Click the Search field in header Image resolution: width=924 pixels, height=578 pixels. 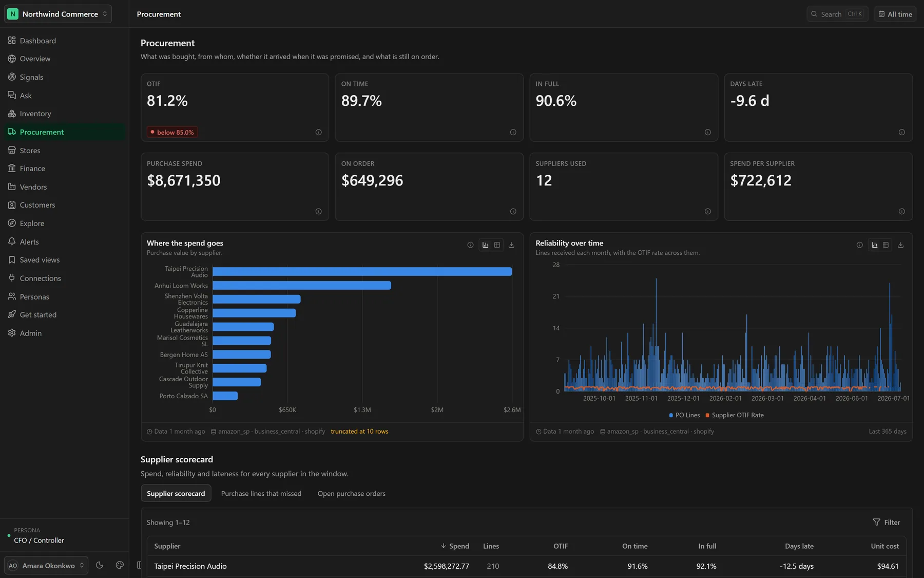tap(837, 14)
